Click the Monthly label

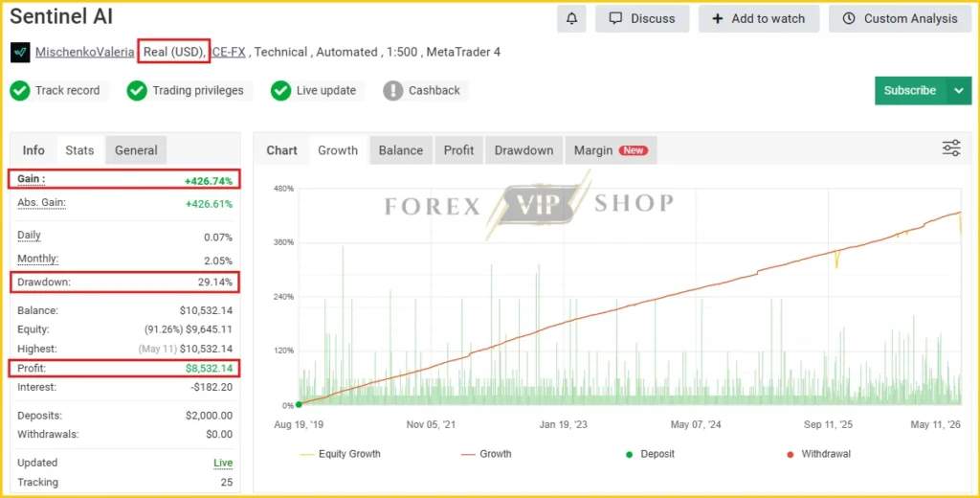pos(37,259)
